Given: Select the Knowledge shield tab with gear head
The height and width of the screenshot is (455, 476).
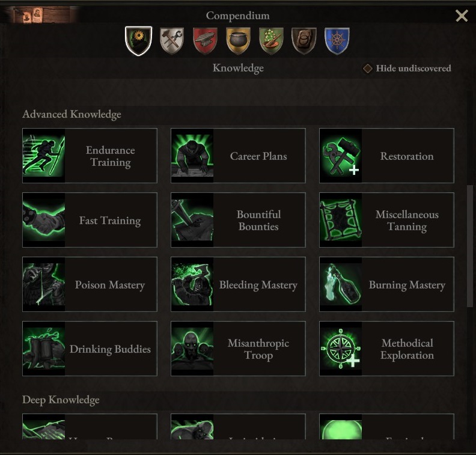Looking at the screenshot, I should coord(138,41).
